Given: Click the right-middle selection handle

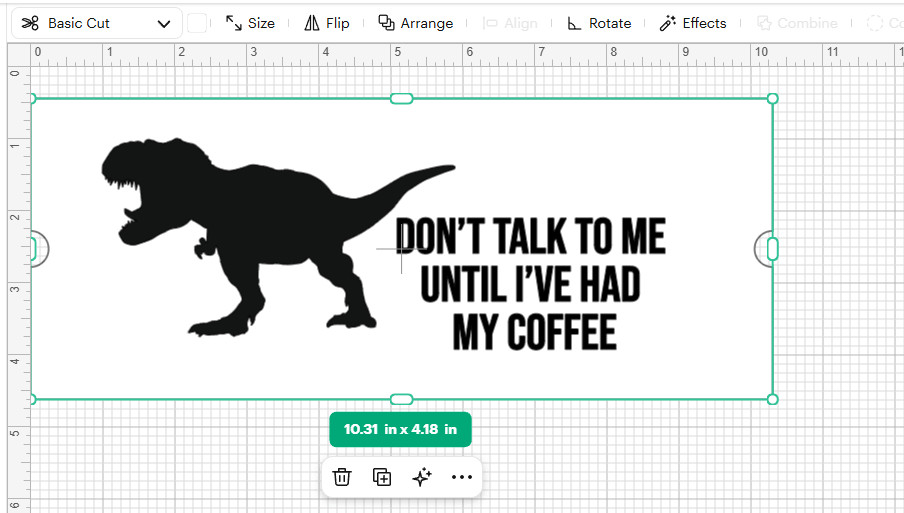Looking at the screenshot, I should tap(773, 249).
